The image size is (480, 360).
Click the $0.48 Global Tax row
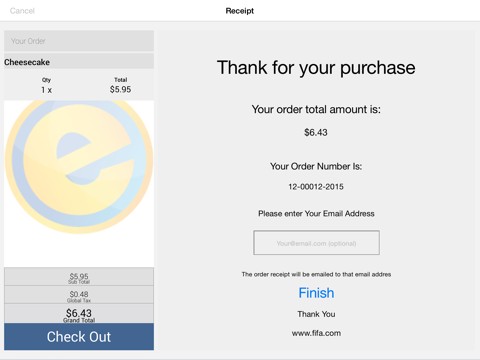click(79, 295)
